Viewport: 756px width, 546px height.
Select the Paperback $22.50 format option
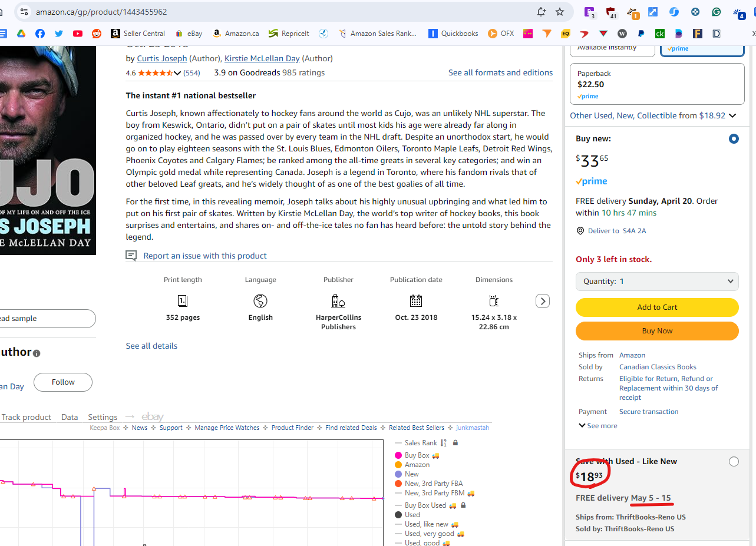[657, 85]
